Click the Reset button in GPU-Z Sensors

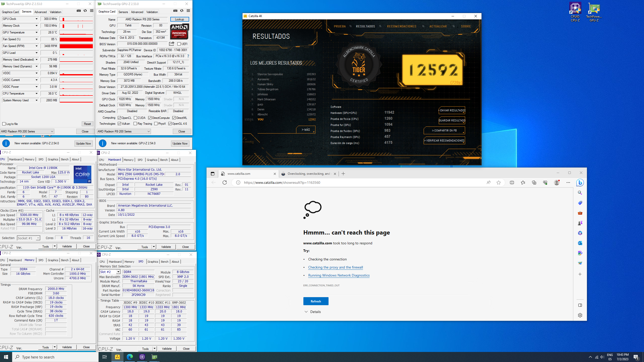tap(87, 124)
